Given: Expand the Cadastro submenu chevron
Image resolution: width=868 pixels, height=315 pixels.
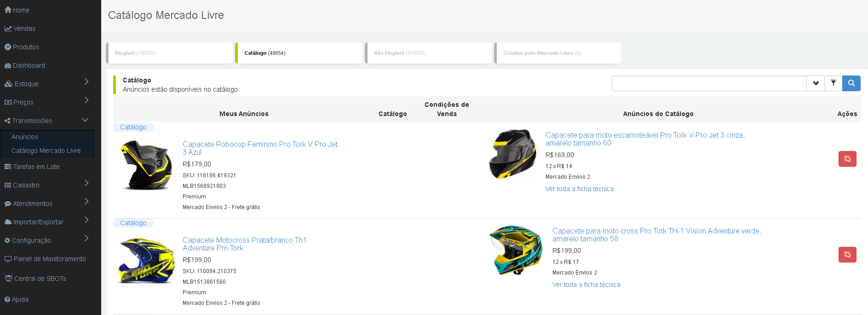Looking at the screenshot, I should pyautogui.click(x=86, y=183).
